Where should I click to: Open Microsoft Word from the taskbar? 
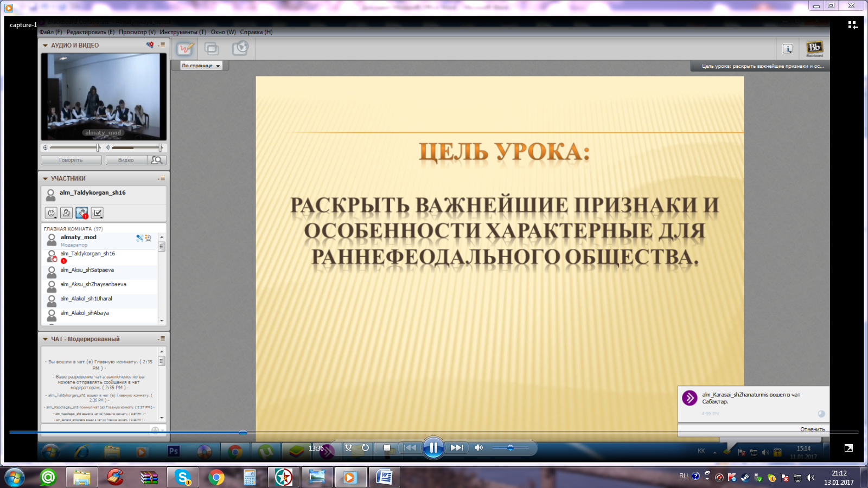tap(385, 477)
